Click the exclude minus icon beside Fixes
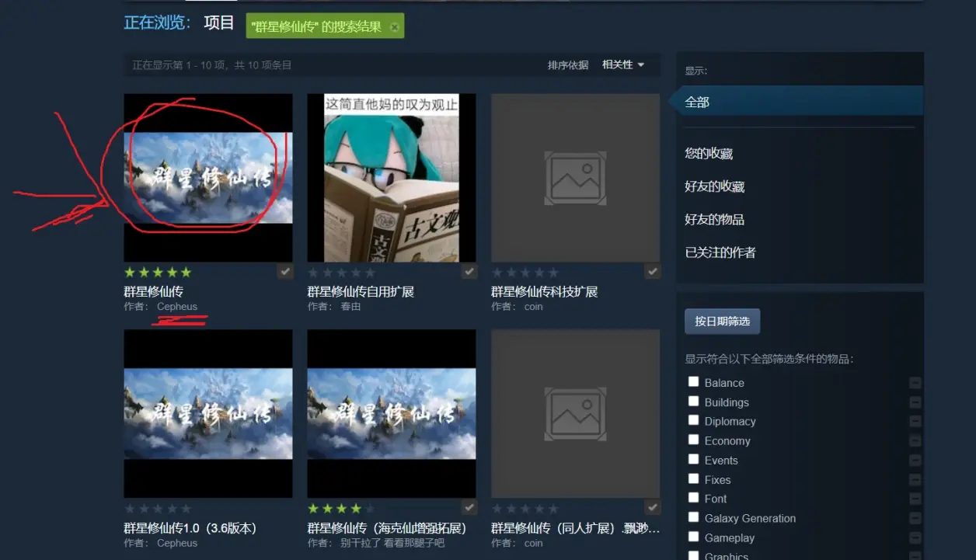Viewport: 976px width, 560px height. (x=915, y=480)
